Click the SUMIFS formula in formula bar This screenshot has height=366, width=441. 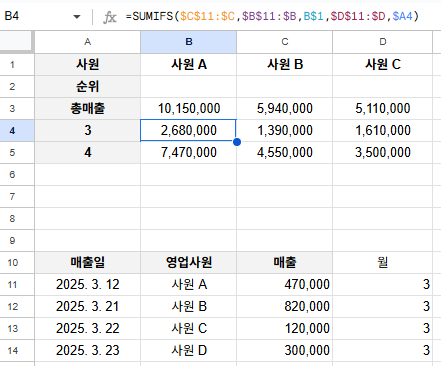click(272, 16)
